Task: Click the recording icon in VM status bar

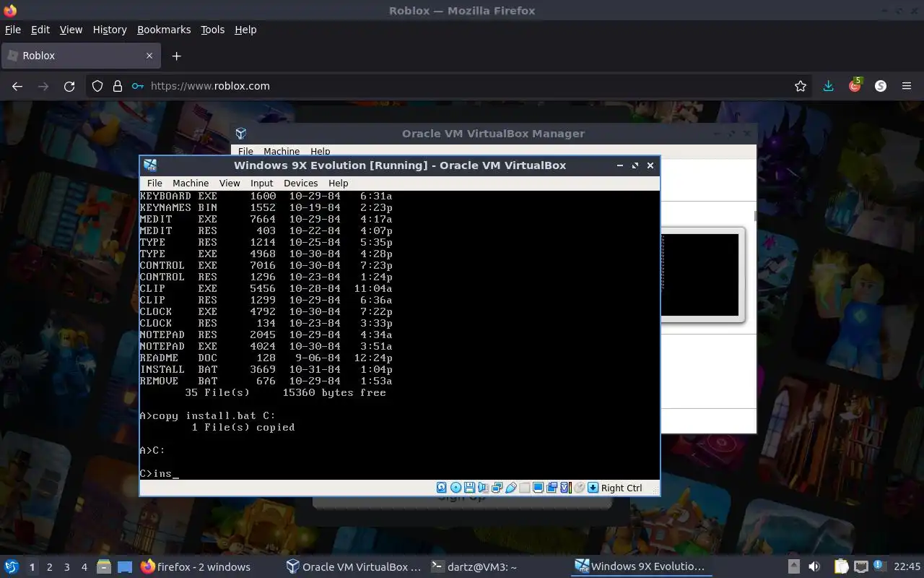Action: [552, 488]
